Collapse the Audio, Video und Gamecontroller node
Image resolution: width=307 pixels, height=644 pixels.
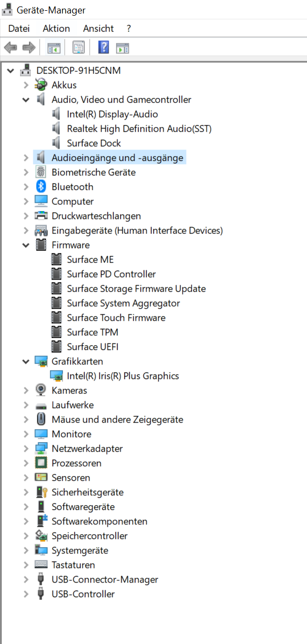click(26, 100)
